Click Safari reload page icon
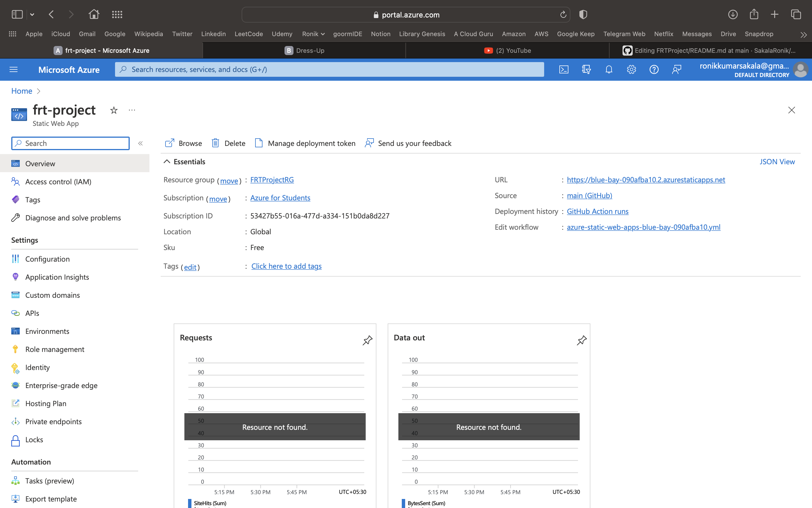The width and height of the screenshot is (812, 508). (x=563, y=14)
